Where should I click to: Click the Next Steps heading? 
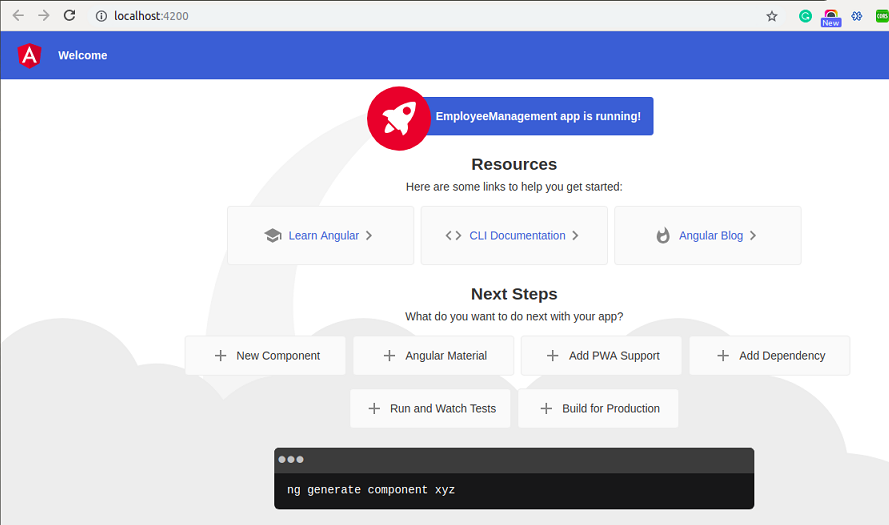point(514,294)
